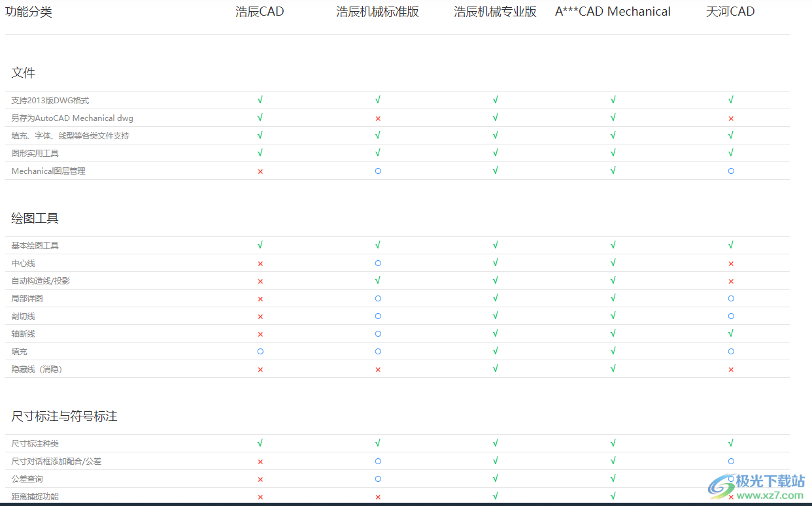The height and width of the screenshot is (506, 812).
Task: Click the 浩辰CAD column header
Action: 260,12
